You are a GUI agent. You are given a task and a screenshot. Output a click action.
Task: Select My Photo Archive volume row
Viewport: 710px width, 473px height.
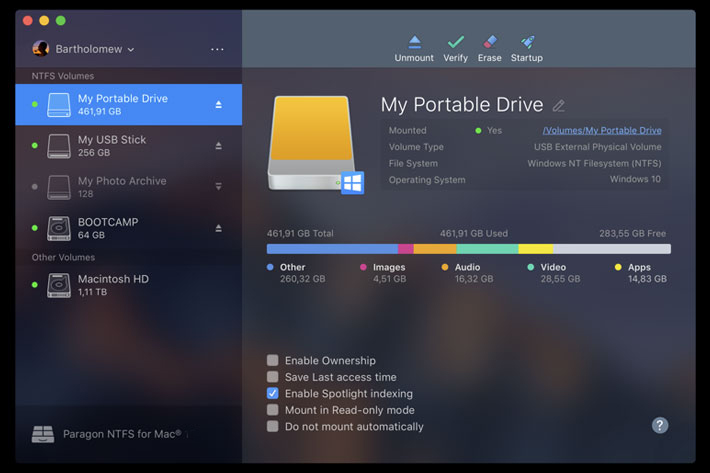click(x=129, y=187)
